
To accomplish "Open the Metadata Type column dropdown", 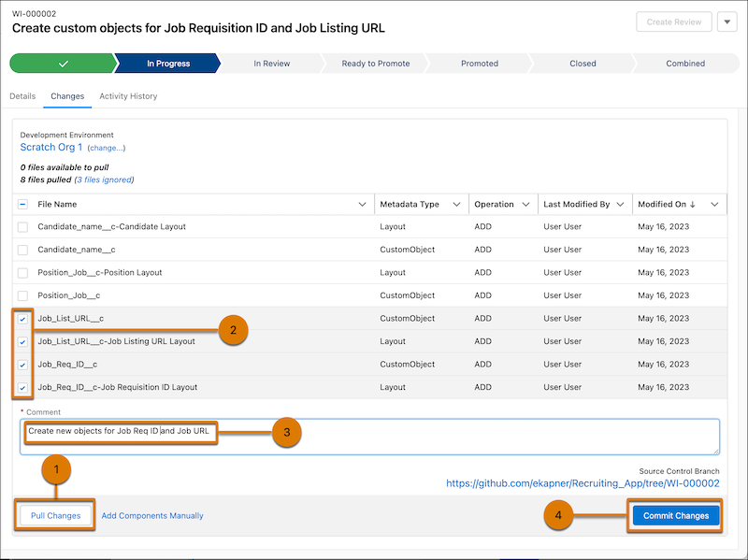I will (456, 204).
